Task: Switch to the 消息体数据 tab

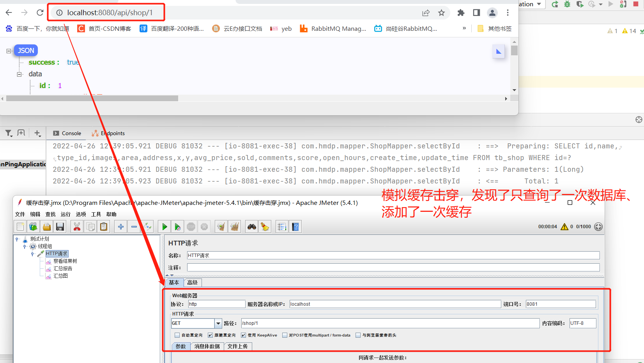Action: 207,346
